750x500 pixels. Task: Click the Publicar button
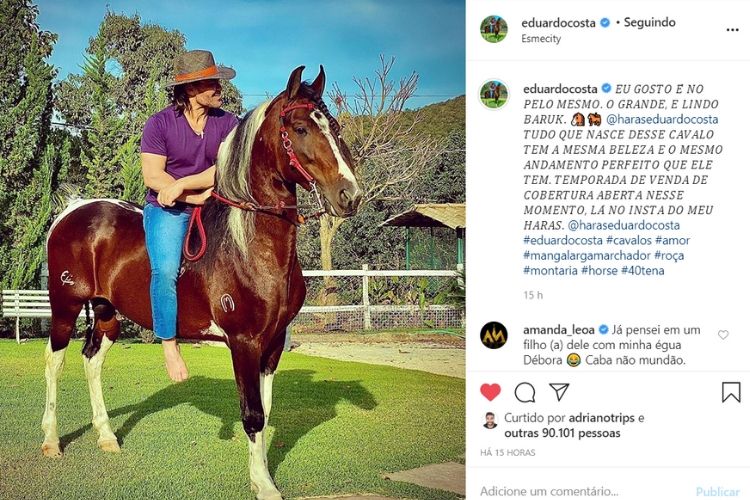717,491
